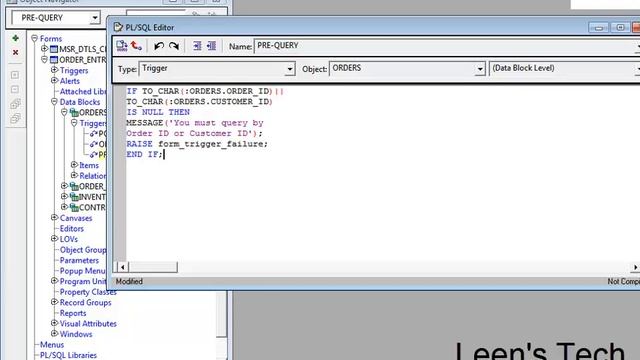Redo the edit in PL/SQL Editor

174,46
